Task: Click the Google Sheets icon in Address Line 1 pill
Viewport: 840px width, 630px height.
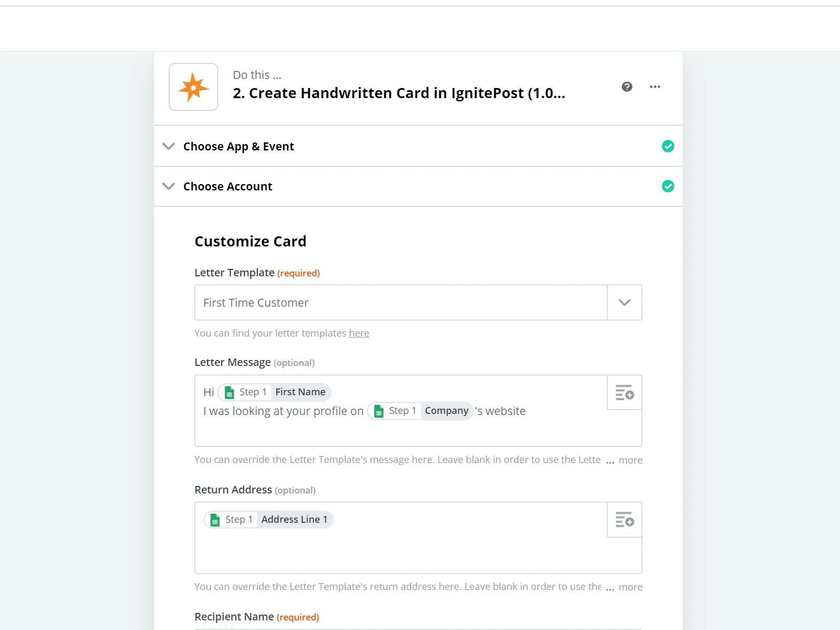Action: tap(215, 520)
